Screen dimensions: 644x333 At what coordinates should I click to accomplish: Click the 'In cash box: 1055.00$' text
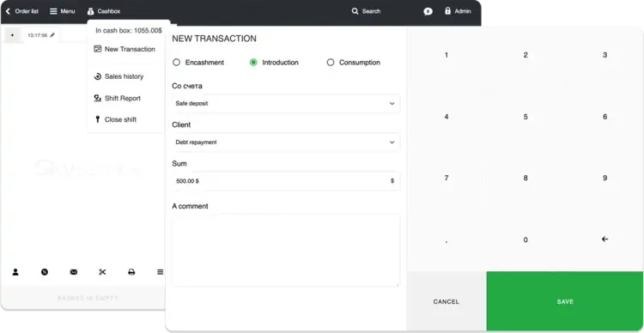pos(129,30)
